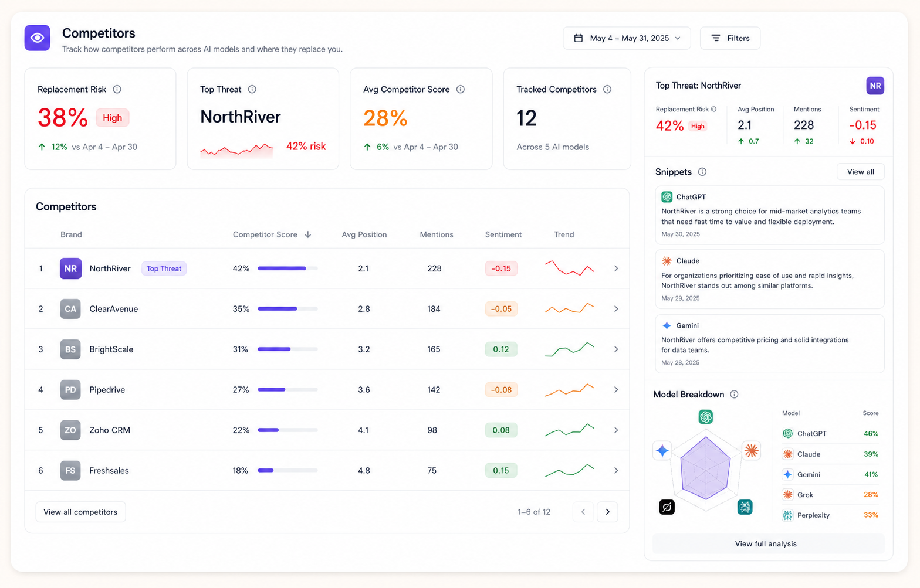Click the calendar icon in date picker
The width and height of the screenshot is (920, 588).
coord(579,38)
